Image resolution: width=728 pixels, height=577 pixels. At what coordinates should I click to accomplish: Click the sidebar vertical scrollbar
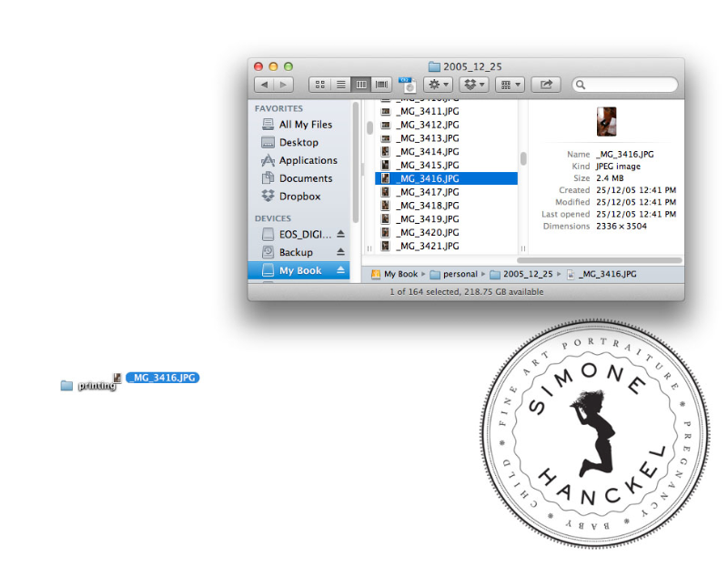(356, 163)
